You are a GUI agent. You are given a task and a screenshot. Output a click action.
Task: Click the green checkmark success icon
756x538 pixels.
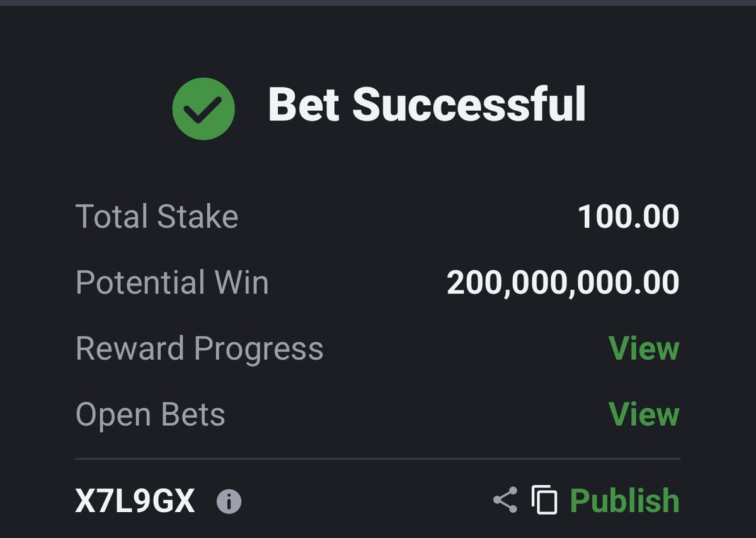pos(203,108)
